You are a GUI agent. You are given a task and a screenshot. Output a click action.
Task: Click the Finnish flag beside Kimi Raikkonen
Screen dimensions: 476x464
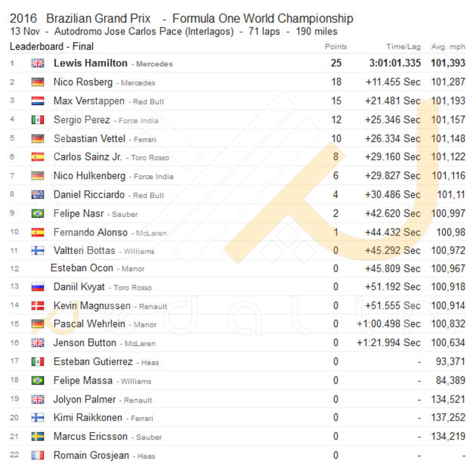click(x=38, y=418)
